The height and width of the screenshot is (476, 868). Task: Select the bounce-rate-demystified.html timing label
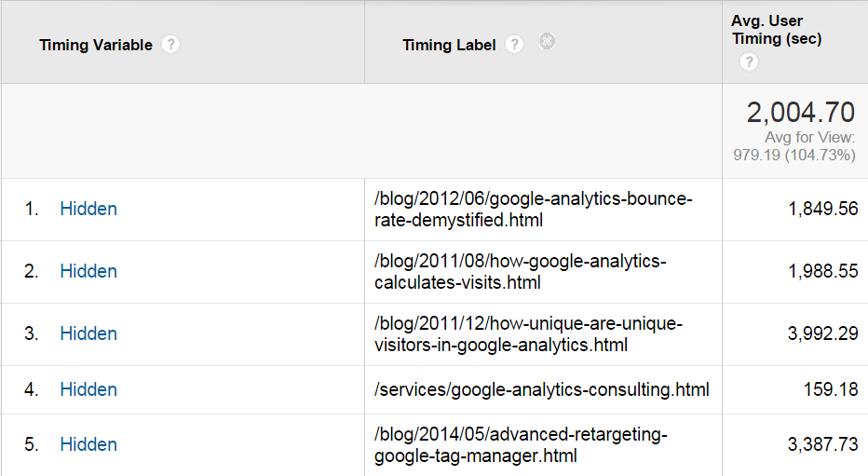533,210
